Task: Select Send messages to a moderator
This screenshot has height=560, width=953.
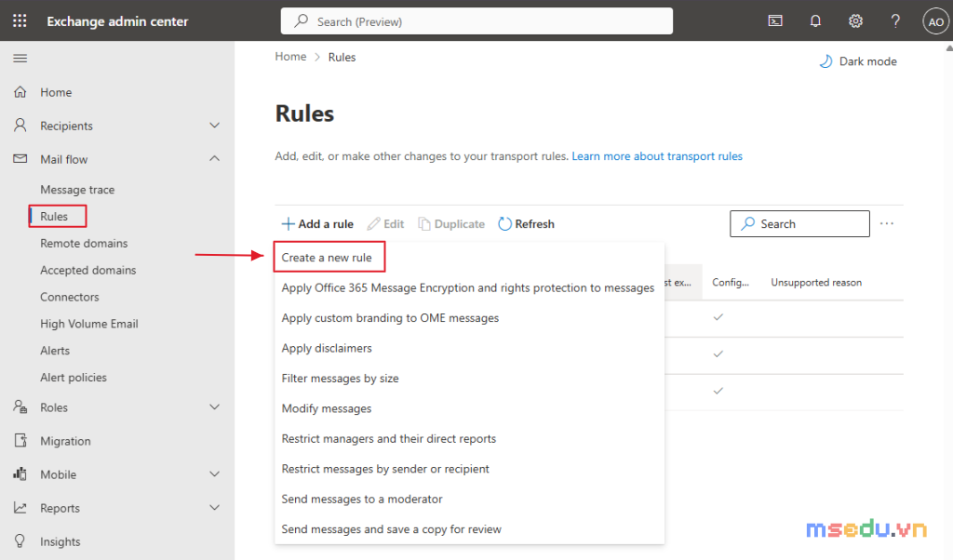Action: coord(469,499)
